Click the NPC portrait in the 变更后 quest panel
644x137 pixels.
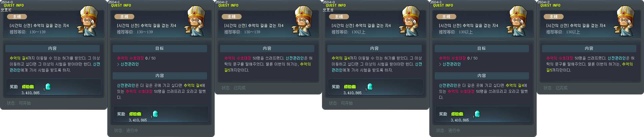click(x=411, y=21)
